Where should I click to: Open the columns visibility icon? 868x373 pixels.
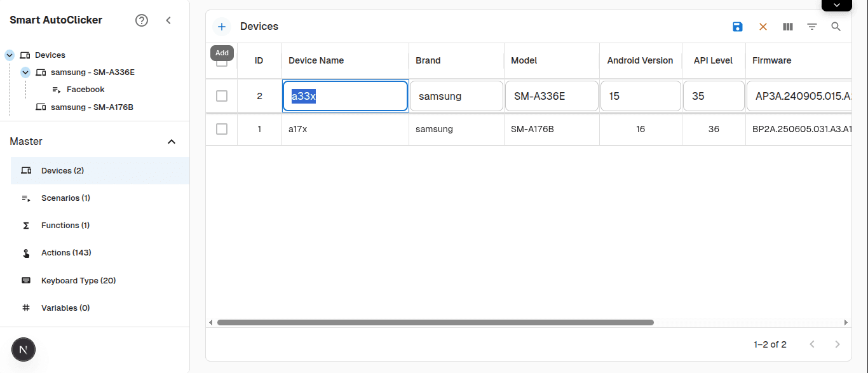[788, 27]
